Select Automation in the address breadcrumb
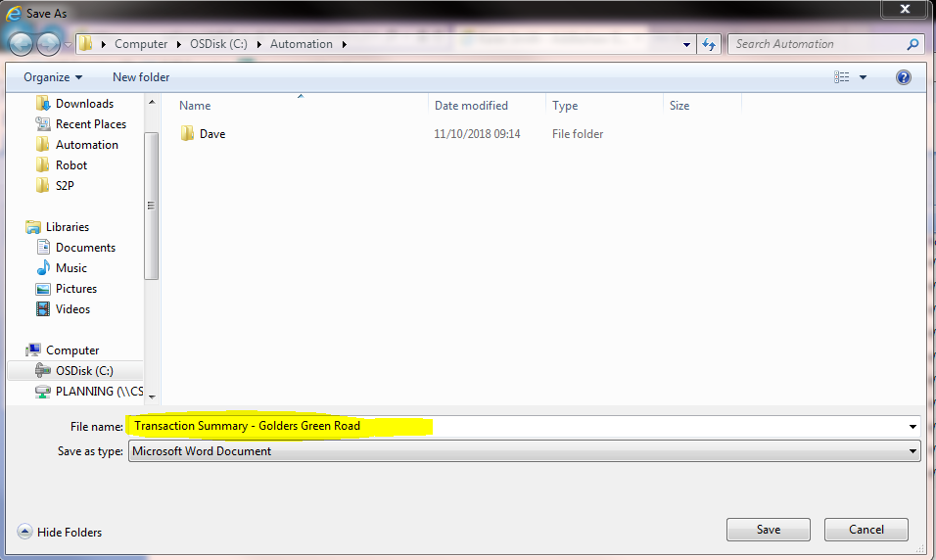The height and width of the screenshot is (560, 936). click(301, 44)
